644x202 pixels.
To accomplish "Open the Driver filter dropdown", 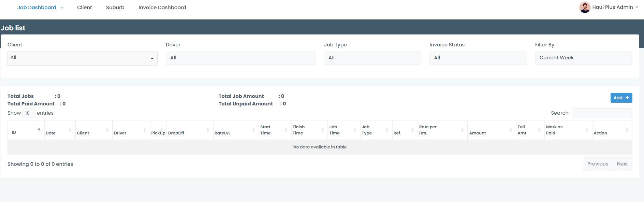I will [x=240, y=58].
